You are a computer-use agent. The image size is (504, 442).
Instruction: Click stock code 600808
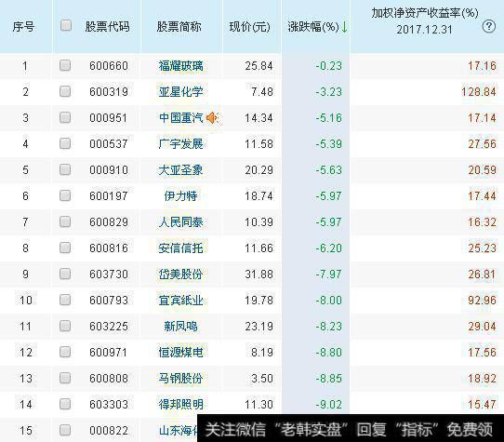(109, 379)
